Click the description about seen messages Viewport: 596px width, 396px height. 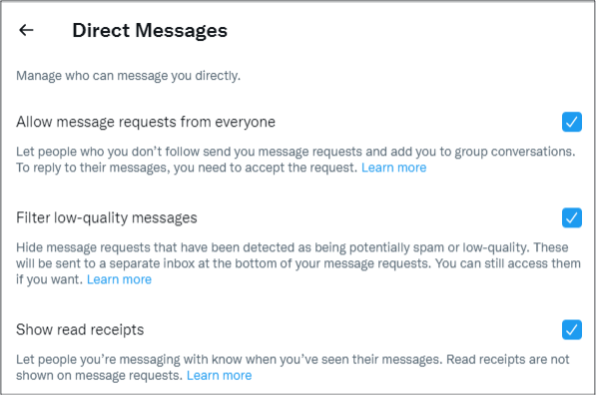pos(293,367)
